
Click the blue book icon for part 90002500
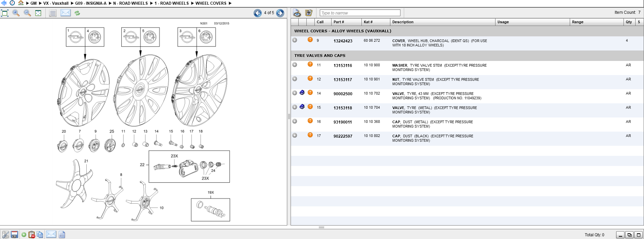[302, 93]
